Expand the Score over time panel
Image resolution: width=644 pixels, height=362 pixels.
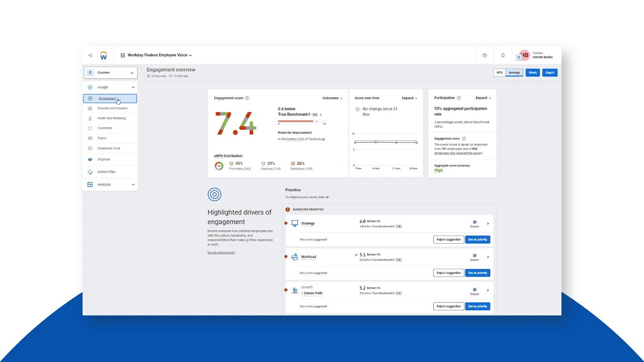(409, 98)
